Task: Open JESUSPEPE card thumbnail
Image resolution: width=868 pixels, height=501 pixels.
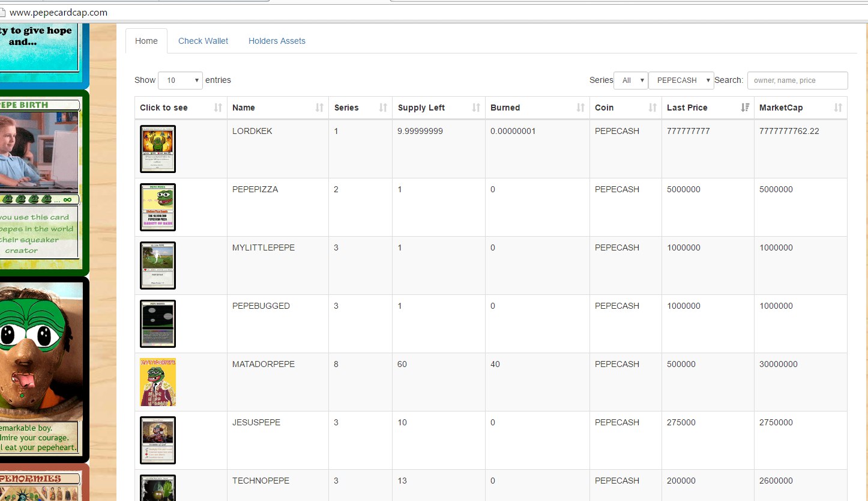Action: coord(158,440)
